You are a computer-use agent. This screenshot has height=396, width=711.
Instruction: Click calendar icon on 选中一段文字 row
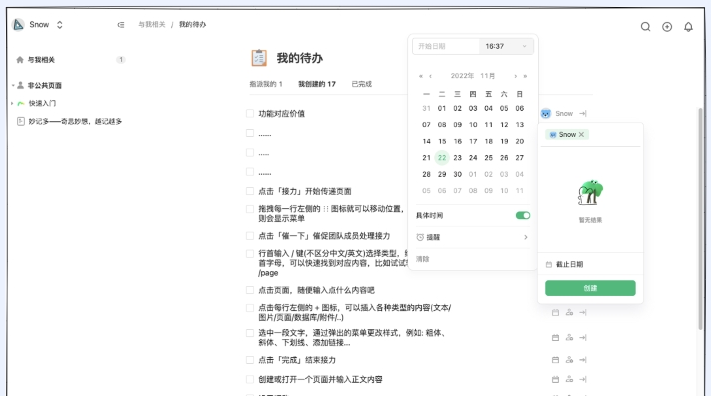555,337
